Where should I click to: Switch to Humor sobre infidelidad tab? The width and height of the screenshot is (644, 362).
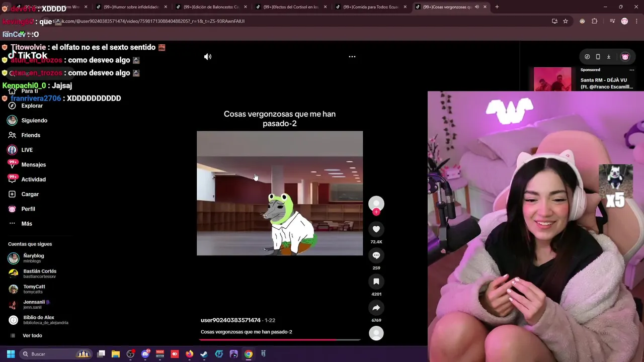coord(131,7)
